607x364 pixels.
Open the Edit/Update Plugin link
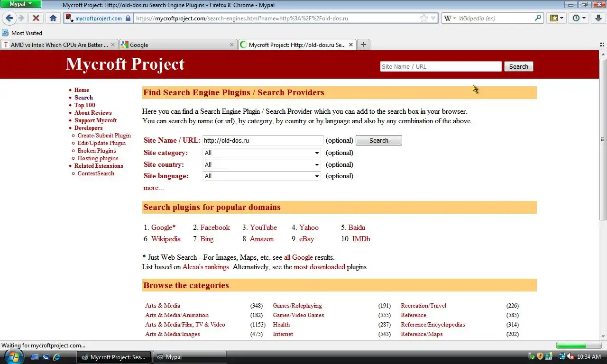[x=101, y=143]
